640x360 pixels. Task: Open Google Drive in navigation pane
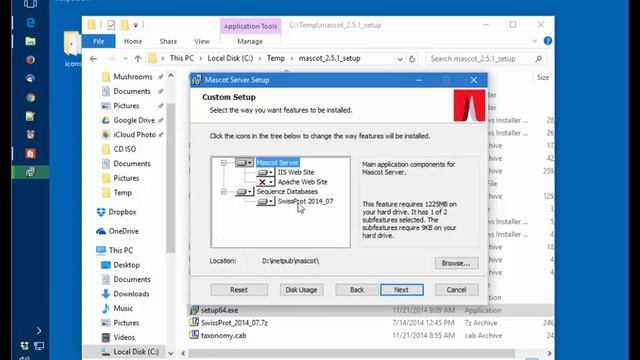(x=134, y=120)
